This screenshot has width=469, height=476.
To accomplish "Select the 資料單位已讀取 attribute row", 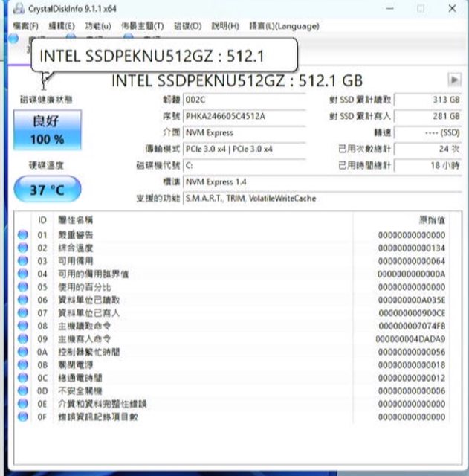I will [x=223, y=300].
